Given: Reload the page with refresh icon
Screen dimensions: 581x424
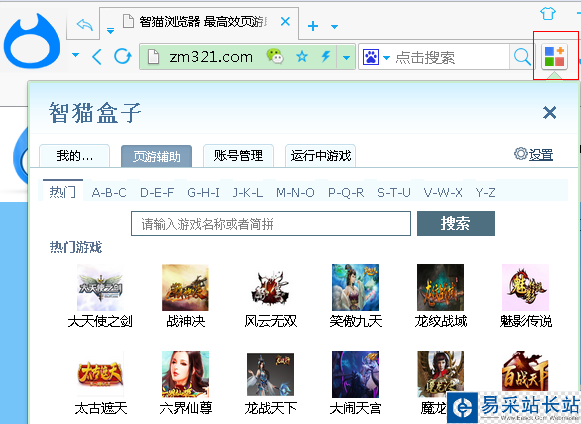Looking at the screenshot, I should 123,56.
